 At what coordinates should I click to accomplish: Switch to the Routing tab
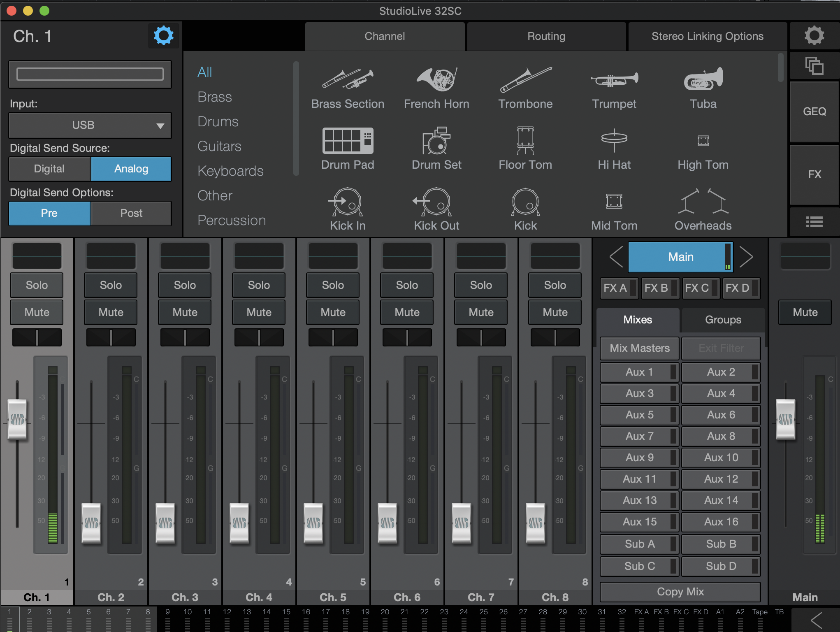click(546, 36)
